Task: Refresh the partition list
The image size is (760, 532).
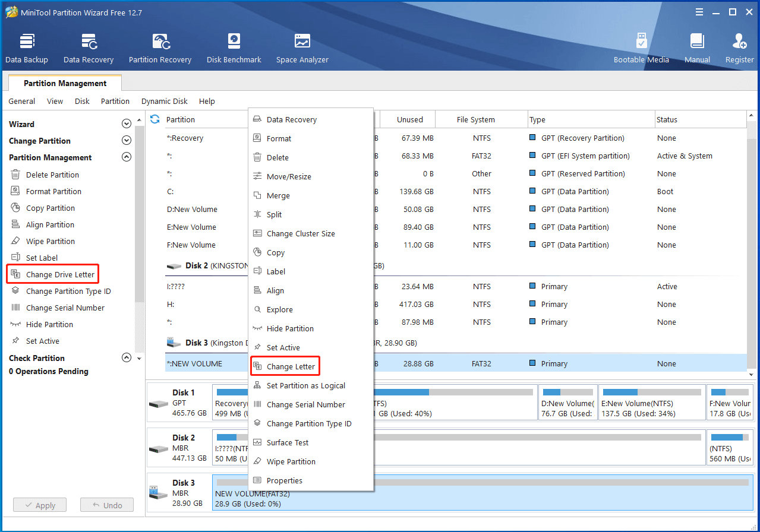Action: pos(154,119)
